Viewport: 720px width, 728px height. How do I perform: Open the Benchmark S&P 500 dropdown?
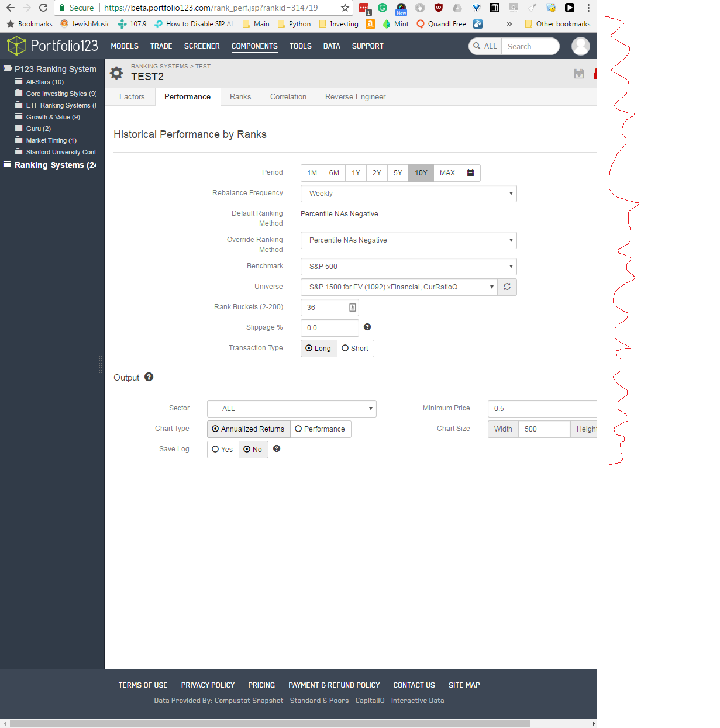tap(409, 267)
